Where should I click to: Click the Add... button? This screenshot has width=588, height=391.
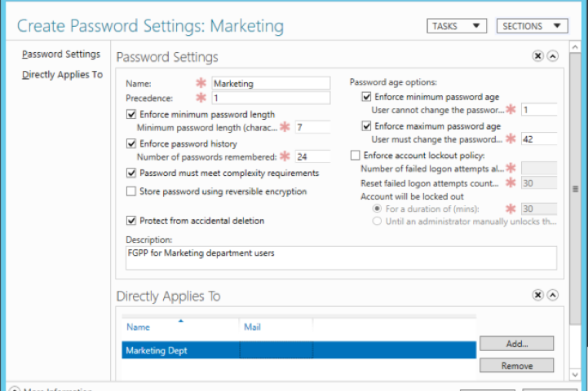516,344
